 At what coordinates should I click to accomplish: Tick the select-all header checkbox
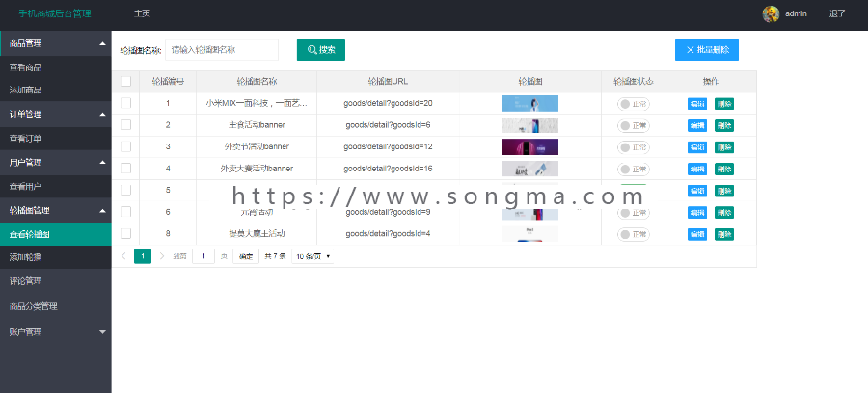[125, 81]
